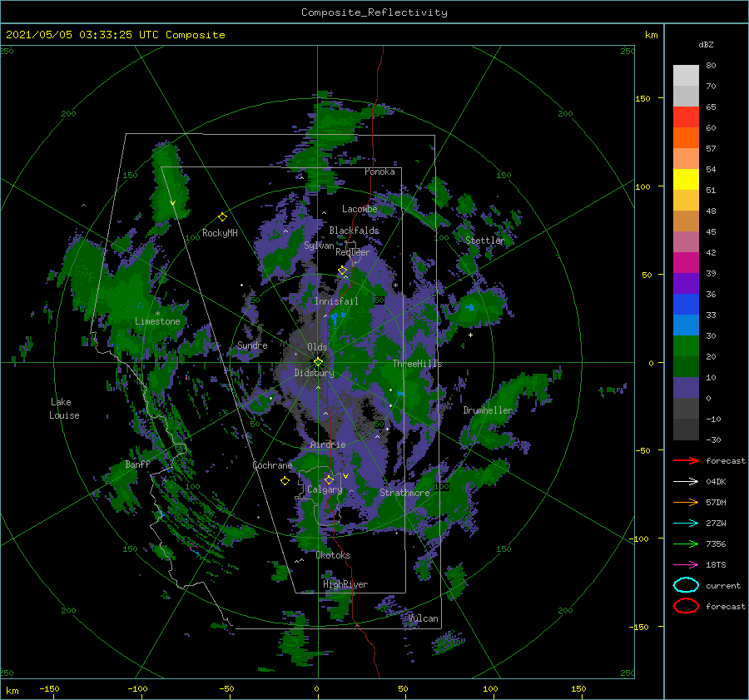Click the white 04DK arrow icon
The image size is (749, 700).
pyautogui.click(x=686, y=482)
